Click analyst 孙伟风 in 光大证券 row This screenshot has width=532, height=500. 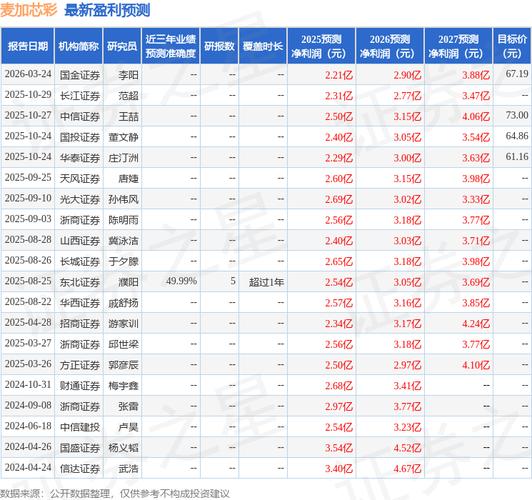click(x=124, y=199)
